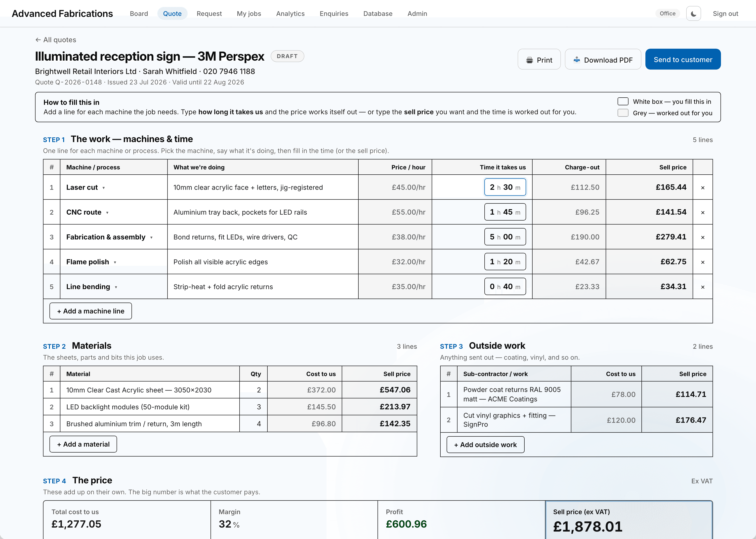The image size is (756, 539).
Task: Open My jobs tab
Action: pyautogui.click(x=249, y=14)
